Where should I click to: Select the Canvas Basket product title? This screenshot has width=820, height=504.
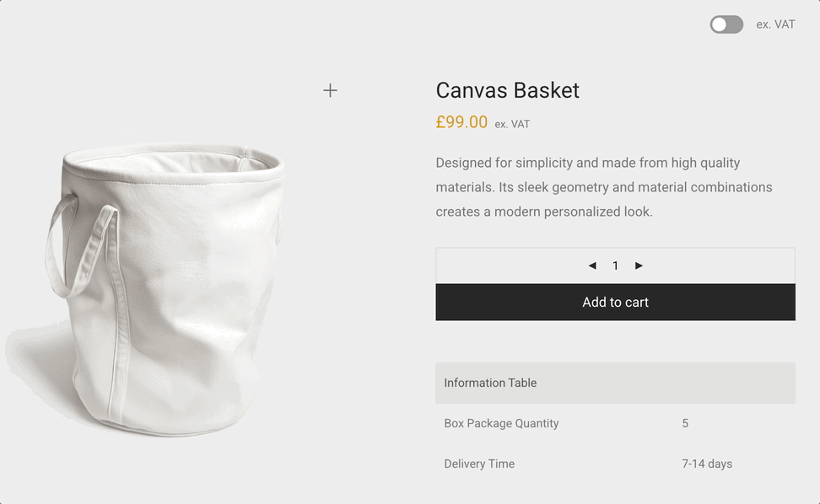pos(507,90)
